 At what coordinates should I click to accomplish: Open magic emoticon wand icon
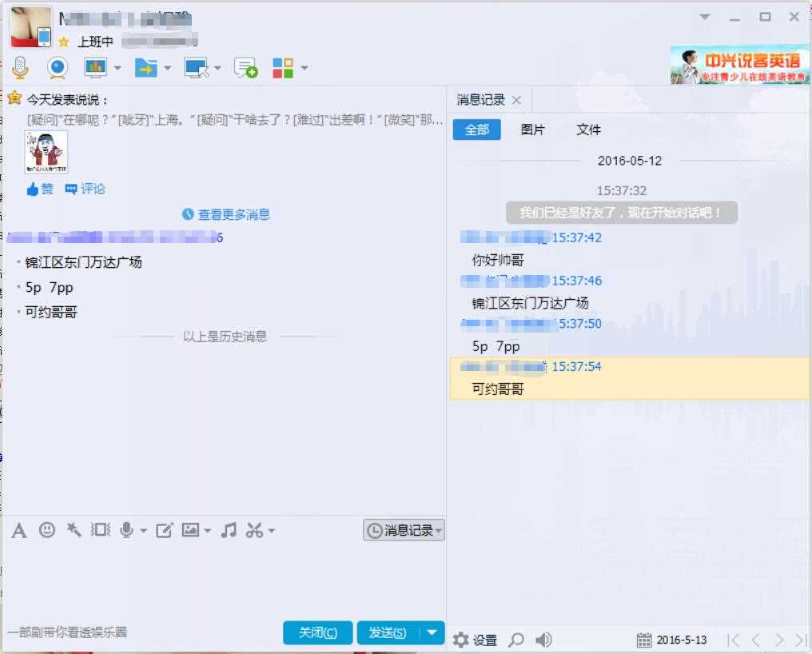click(x=74, y=529)
